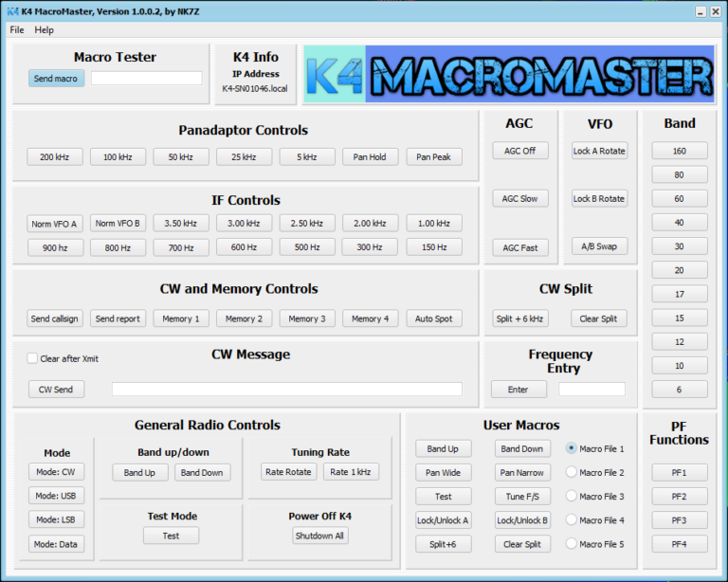Click Tune F/S user macro
Image resolution: width=728 pixels, height=582 pixels.
(522, 496)
